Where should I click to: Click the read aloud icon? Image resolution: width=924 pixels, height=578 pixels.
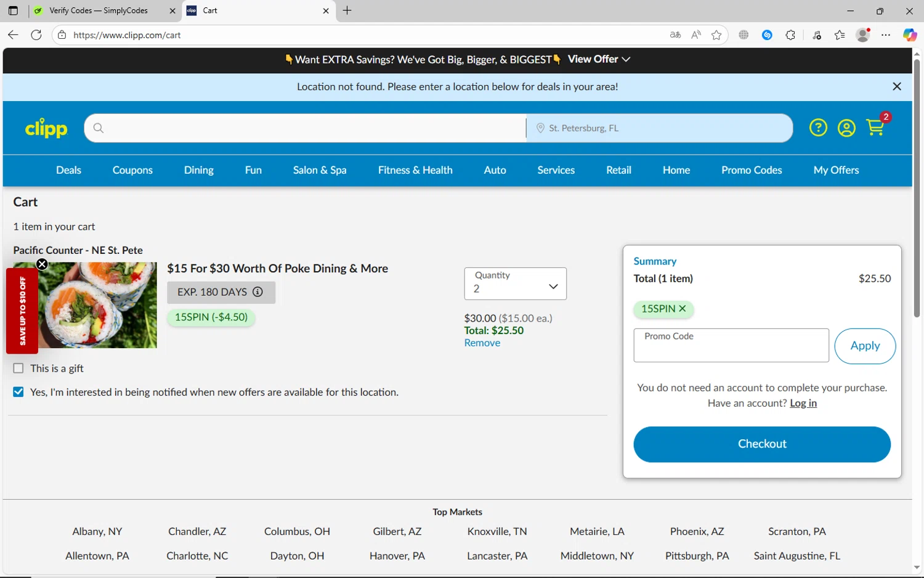tap(696, 35)
